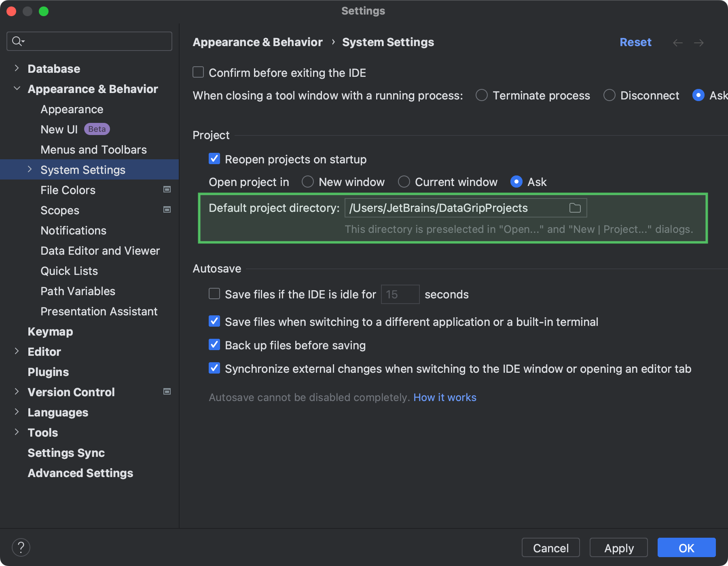Select Terminate process for closing tool windows
Viewport: 728px width, 566px height.
481,95
